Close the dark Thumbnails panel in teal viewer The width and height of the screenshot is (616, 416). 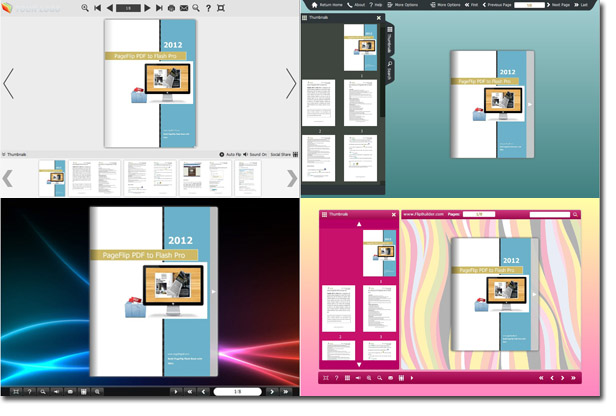pos(379,18)
